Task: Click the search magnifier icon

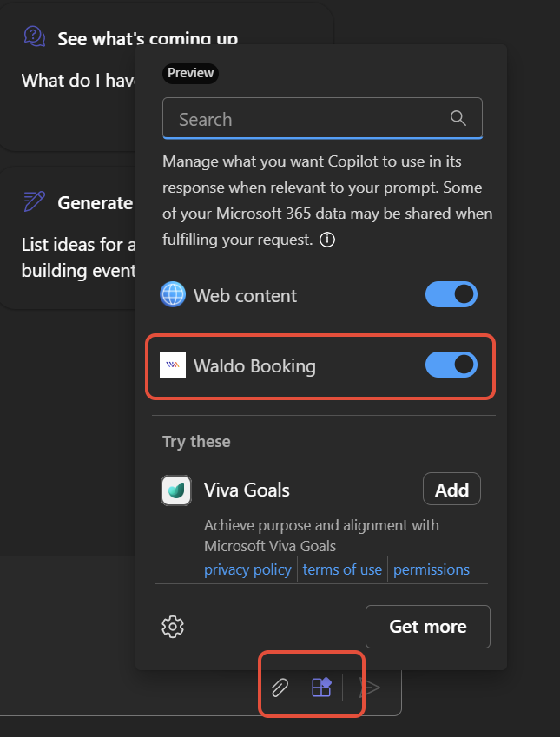Action: click(x=458, y=118)
